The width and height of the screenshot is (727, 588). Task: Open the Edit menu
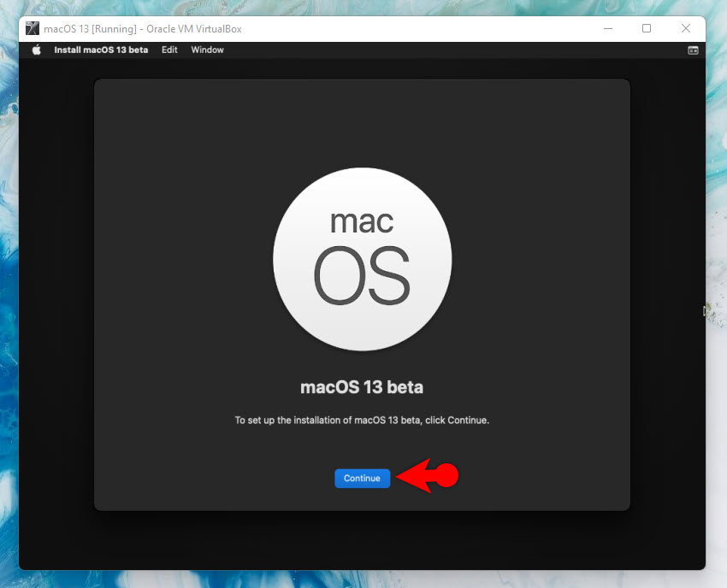coord(169,50)
